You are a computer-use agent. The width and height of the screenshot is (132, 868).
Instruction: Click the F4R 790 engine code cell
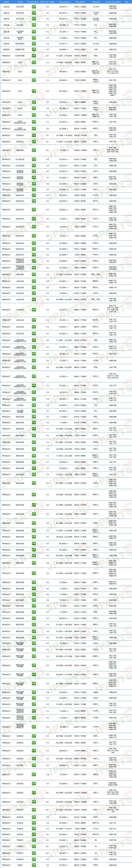tap(113, 142)
